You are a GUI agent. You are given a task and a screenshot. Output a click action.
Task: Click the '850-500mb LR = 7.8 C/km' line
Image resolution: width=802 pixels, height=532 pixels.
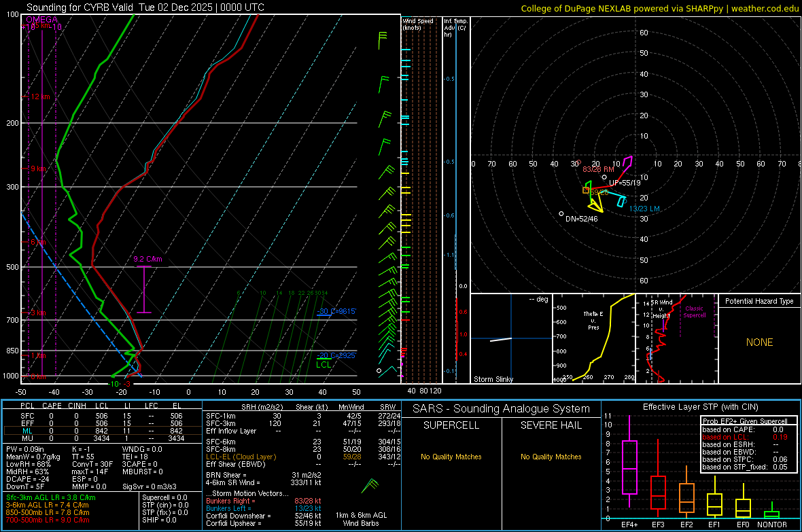coord(48,512)
